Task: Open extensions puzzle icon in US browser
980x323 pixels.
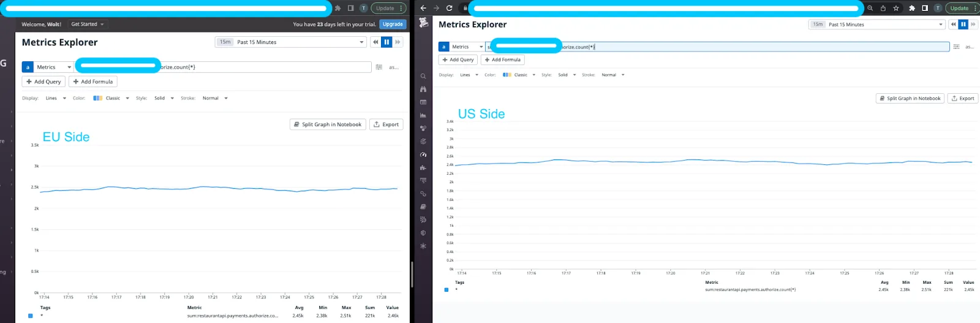Action: pos(912,8)
